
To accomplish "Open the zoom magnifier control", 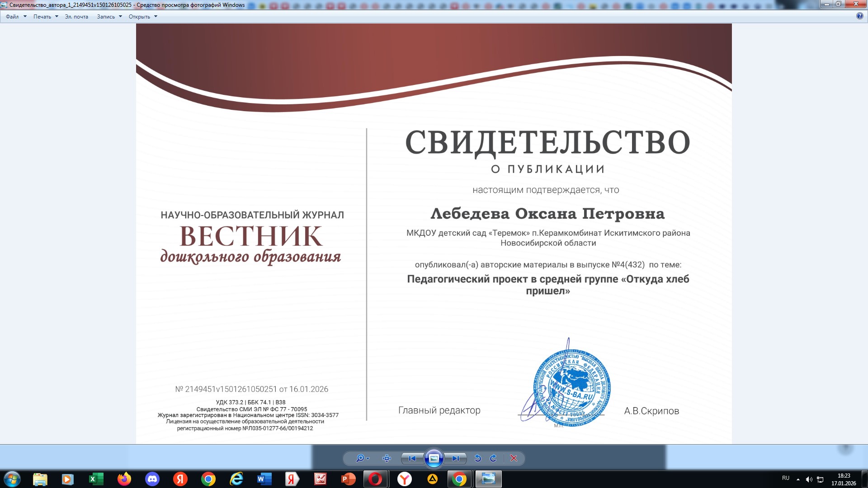I will click(x=361, y=458).
